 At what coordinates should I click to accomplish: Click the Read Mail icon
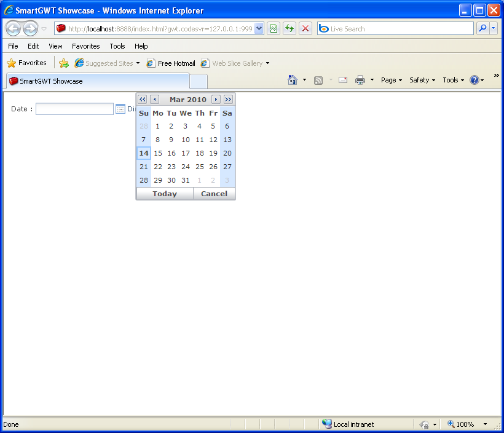pos(343,80)
